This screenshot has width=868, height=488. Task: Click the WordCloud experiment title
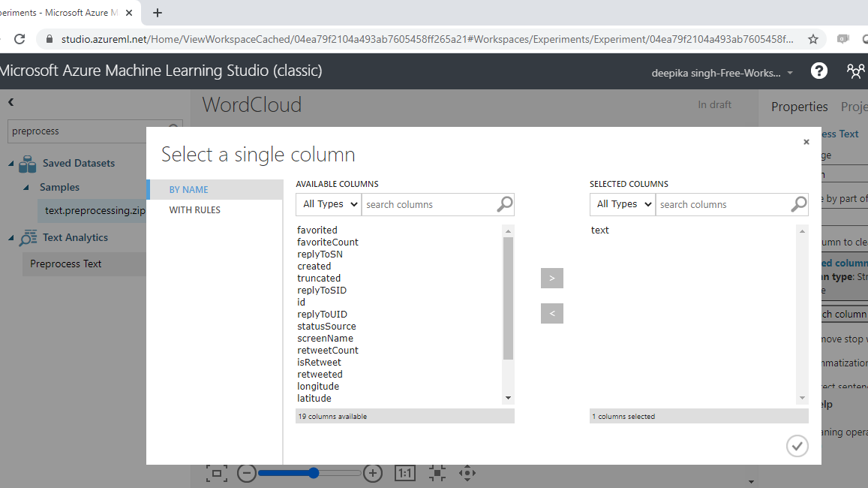coord(252,104)
